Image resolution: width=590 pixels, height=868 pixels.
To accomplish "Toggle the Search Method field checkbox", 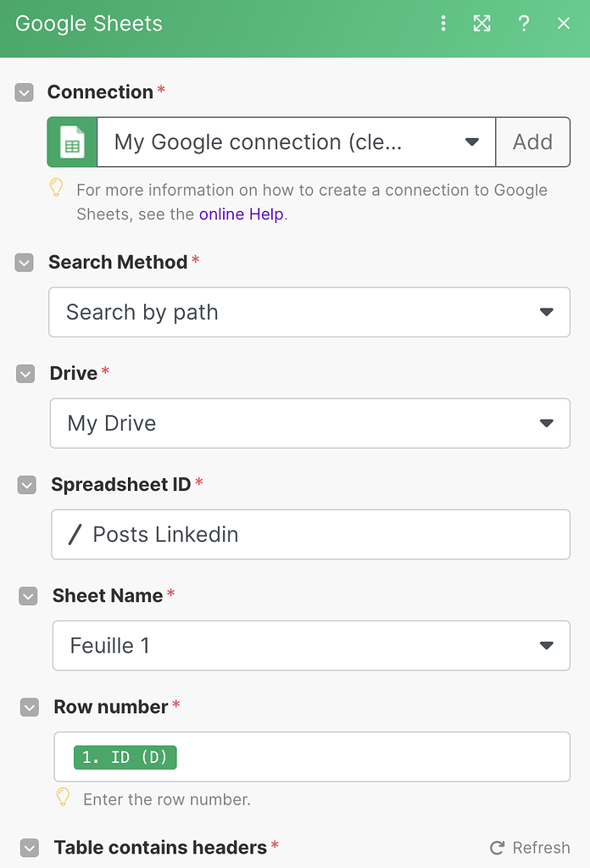I will pos(25,263).
